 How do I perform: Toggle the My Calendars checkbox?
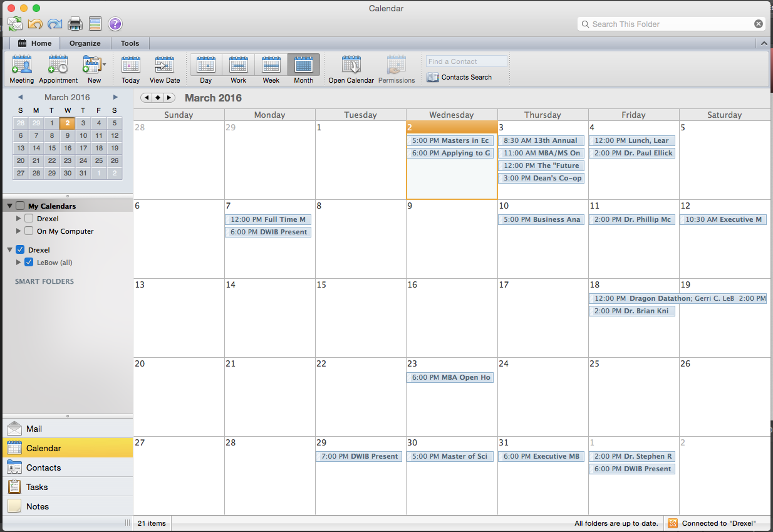click(20, 206)
